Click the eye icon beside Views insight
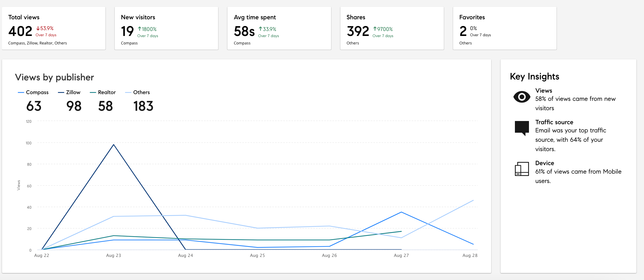644x280 pixels. click(522, 97)
